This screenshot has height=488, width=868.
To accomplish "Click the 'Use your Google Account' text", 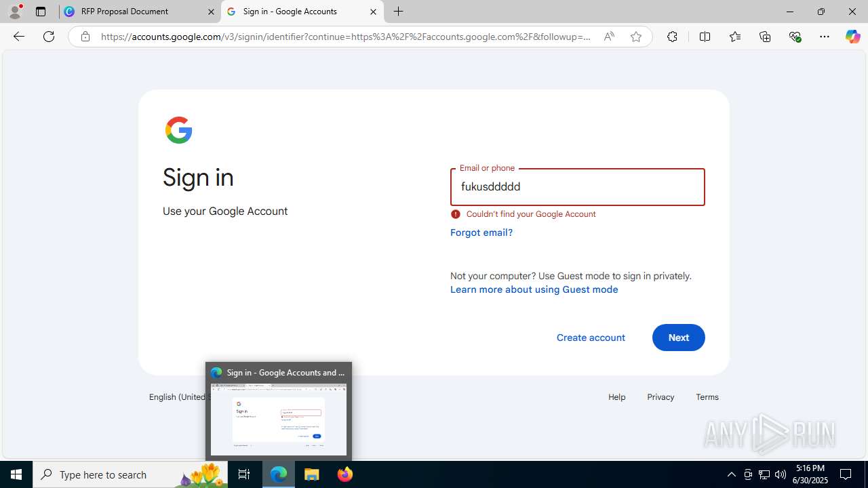I will coord(225,211).
